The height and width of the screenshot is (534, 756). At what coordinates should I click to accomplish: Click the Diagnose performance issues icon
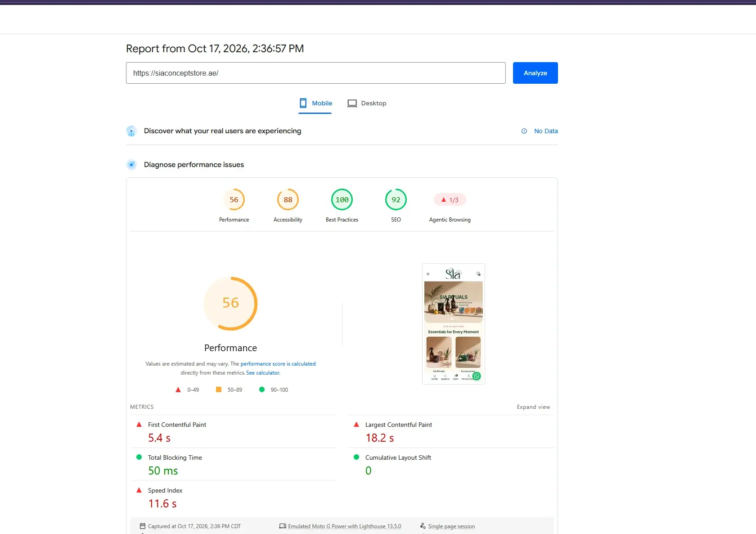point(131,165)
